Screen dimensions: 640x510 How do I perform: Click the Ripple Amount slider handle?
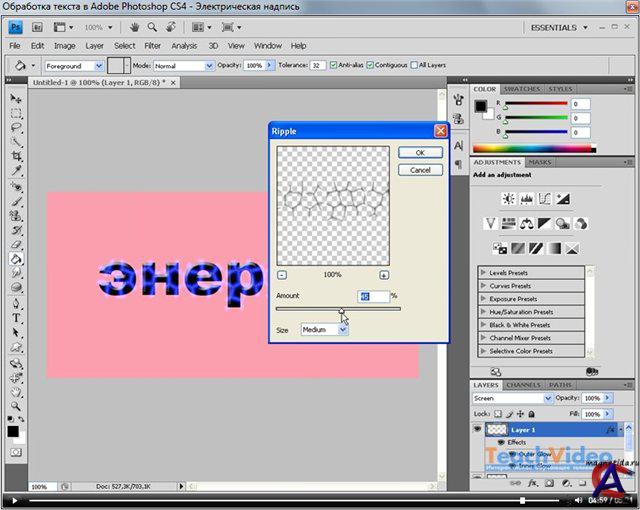(342, 311)
